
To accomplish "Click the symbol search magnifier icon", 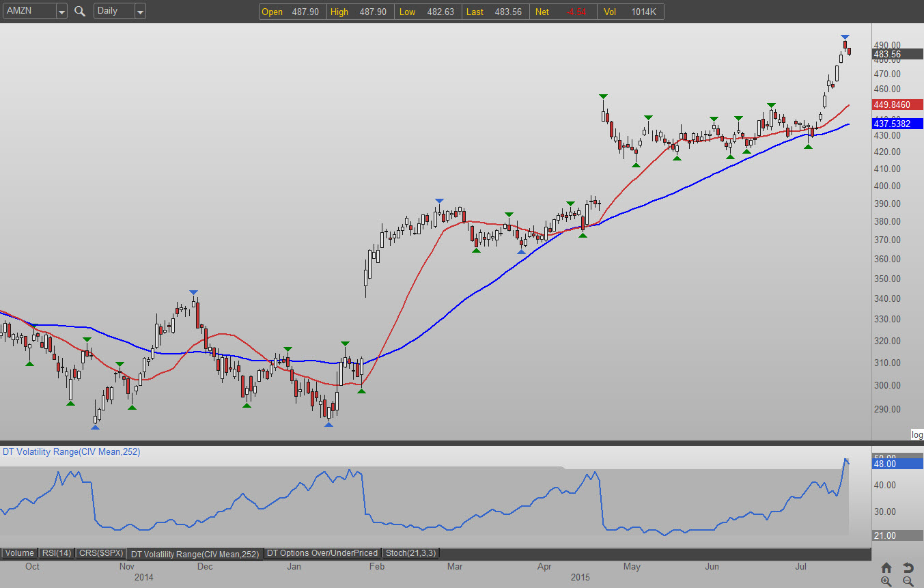I will [x=80, y=11].
